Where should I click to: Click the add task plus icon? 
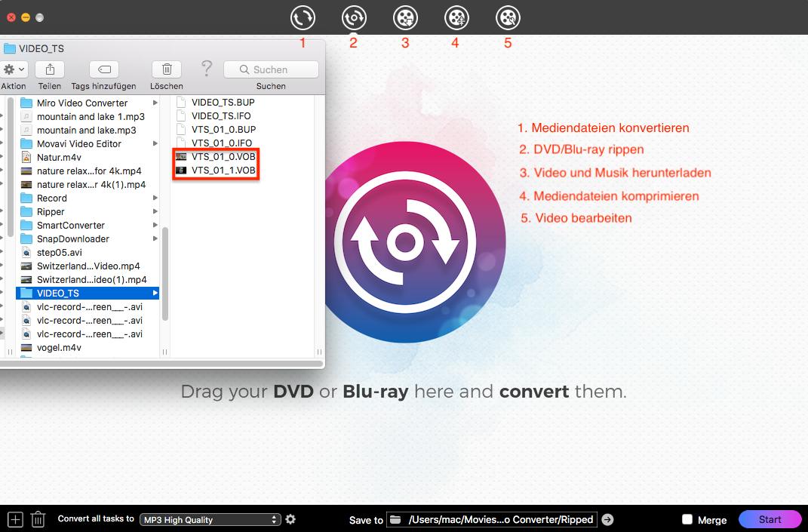15,519
